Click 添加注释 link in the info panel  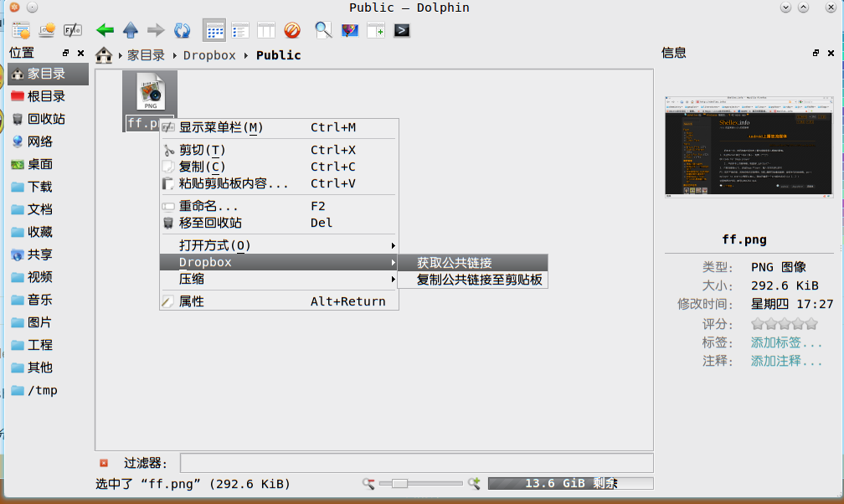pyautogui.click(x=786, y=361)
